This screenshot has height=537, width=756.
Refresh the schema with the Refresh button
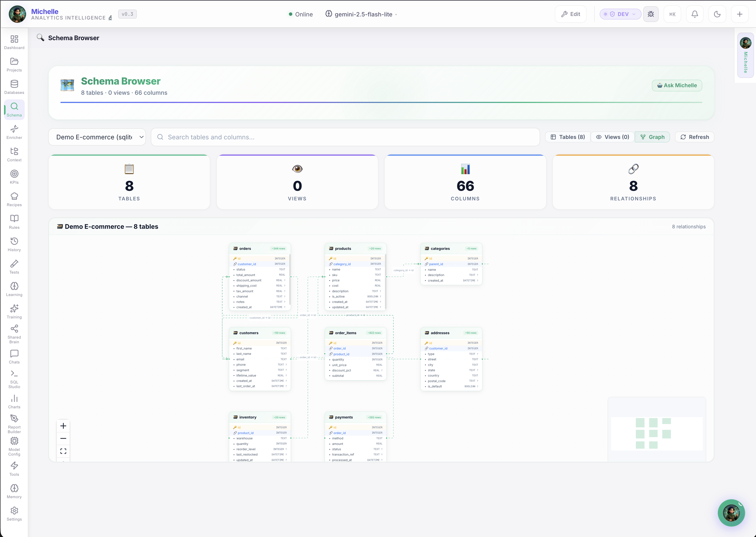pyautogui.click(x=694, y=137)
